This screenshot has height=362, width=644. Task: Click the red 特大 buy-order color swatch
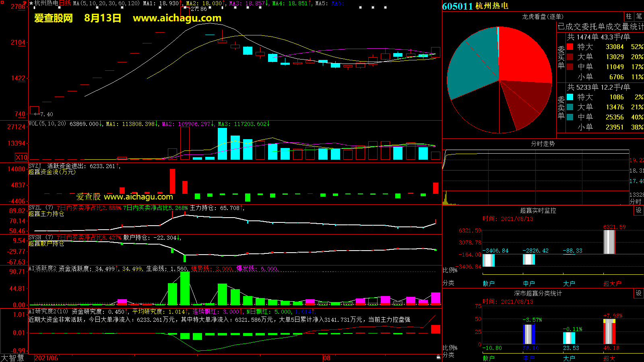coord(570,47)
